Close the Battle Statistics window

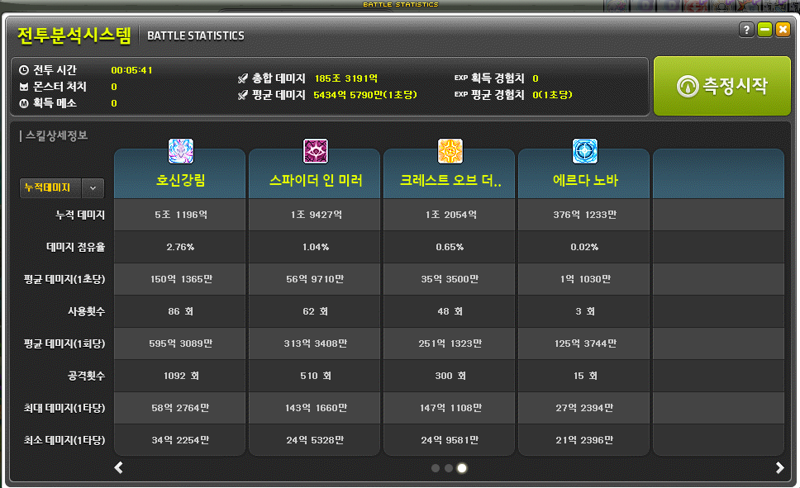(783, 30)
